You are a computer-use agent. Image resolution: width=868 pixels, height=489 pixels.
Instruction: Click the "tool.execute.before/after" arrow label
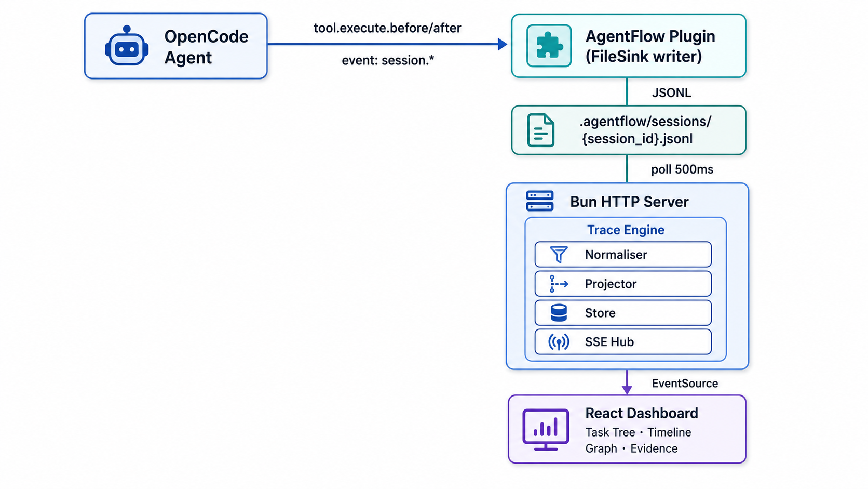(387, 28)
